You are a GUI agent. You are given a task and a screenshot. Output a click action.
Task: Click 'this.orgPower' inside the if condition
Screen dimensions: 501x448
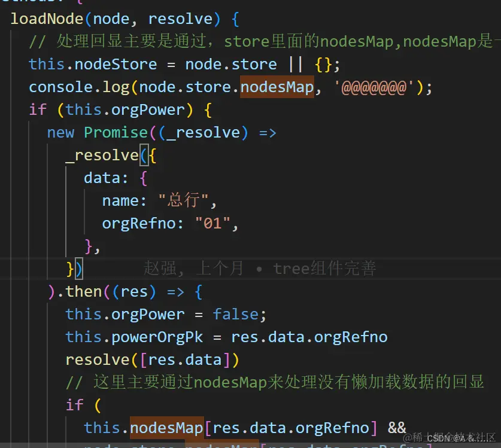(125, 110)
